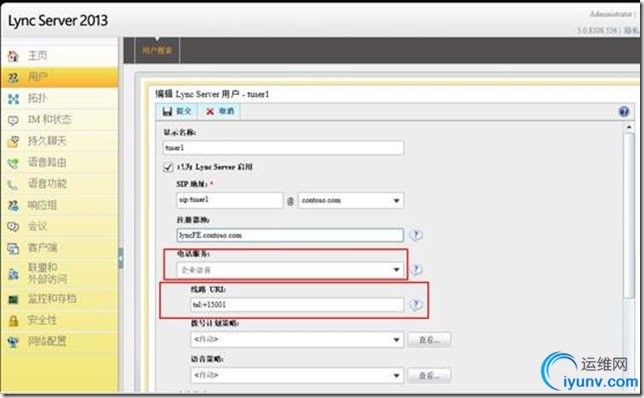
Task: Click the registrar pool field lyncFE.contoso.com
Action: (x=290, y=235)
